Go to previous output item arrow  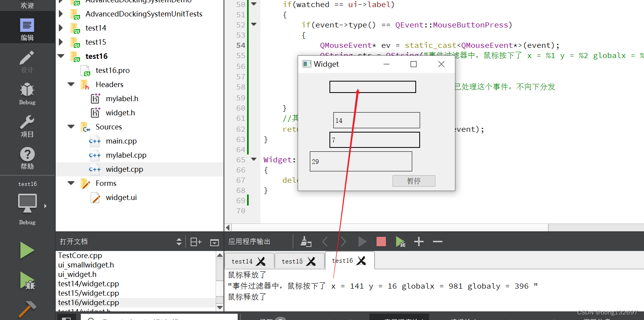point(325,242)
